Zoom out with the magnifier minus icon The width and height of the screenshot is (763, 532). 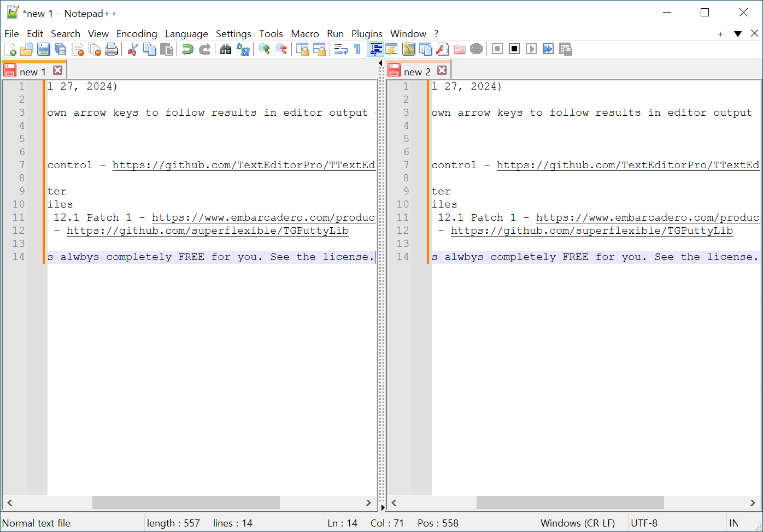pos(281,49)
